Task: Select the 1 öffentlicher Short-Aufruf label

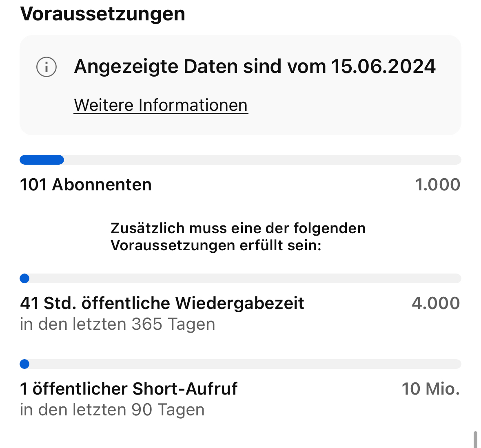Action: (x=129, y=389)
